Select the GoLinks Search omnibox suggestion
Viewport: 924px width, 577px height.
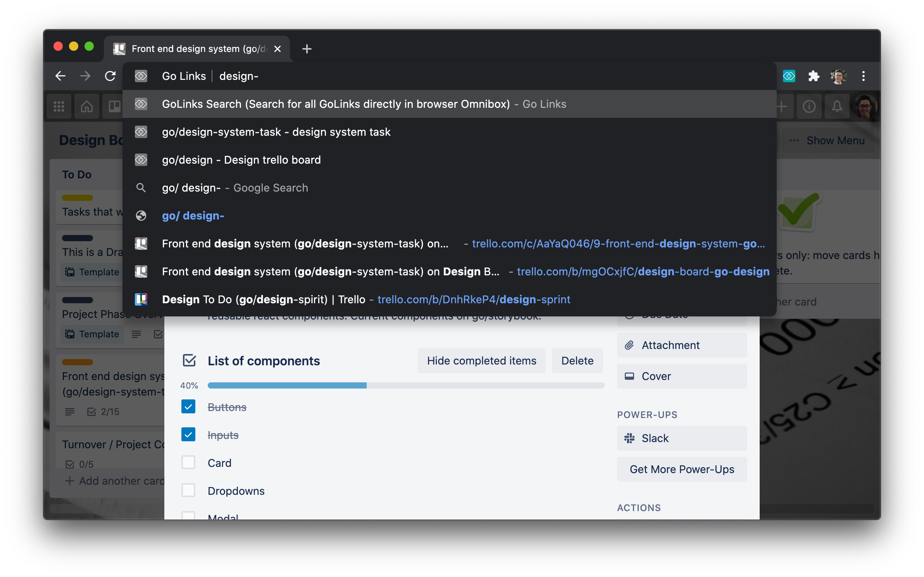tap(450, 104)
